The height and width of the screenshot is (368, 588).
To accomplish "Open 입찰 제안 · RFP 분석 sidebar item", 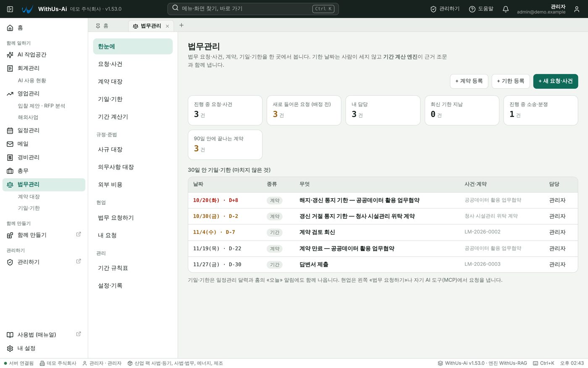I will [42, 106].
